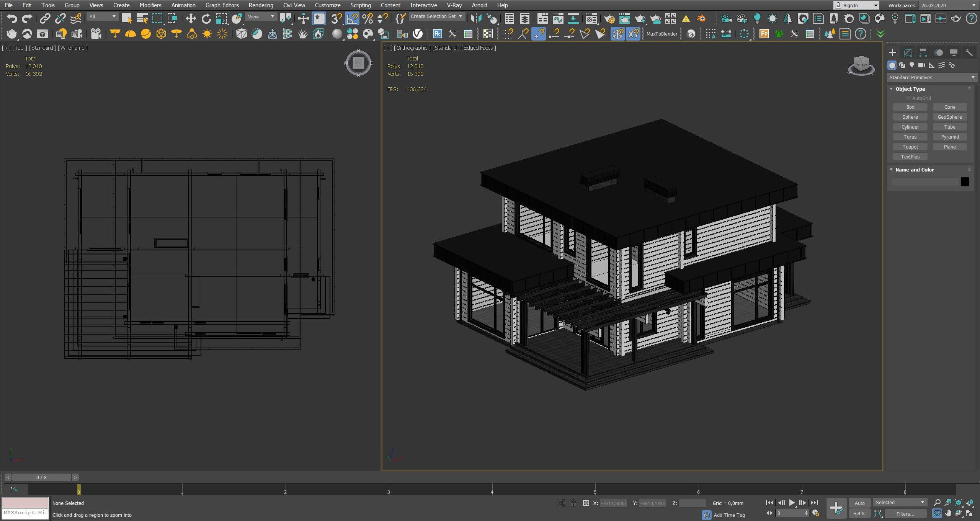Open the All selection filter dropdown
980x521 pixels.
[x=102, y=16]
